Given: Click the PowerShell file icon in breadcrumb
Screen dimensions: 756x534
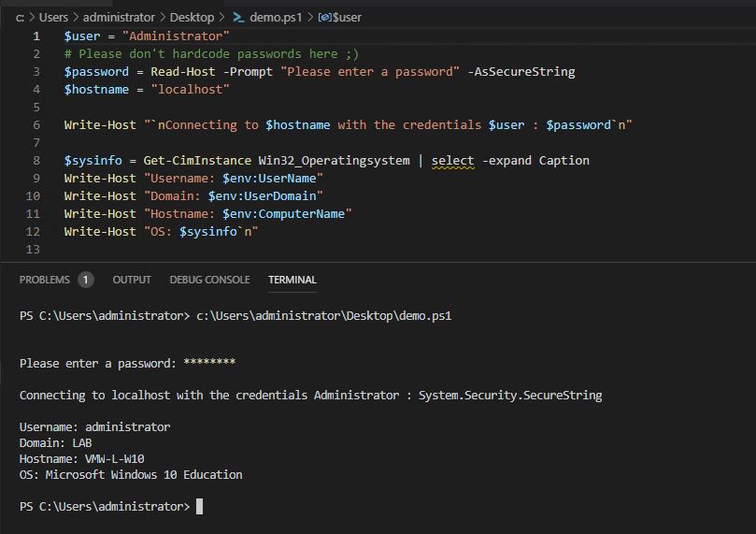Looking at the screenshot, I should pos(238,18).
